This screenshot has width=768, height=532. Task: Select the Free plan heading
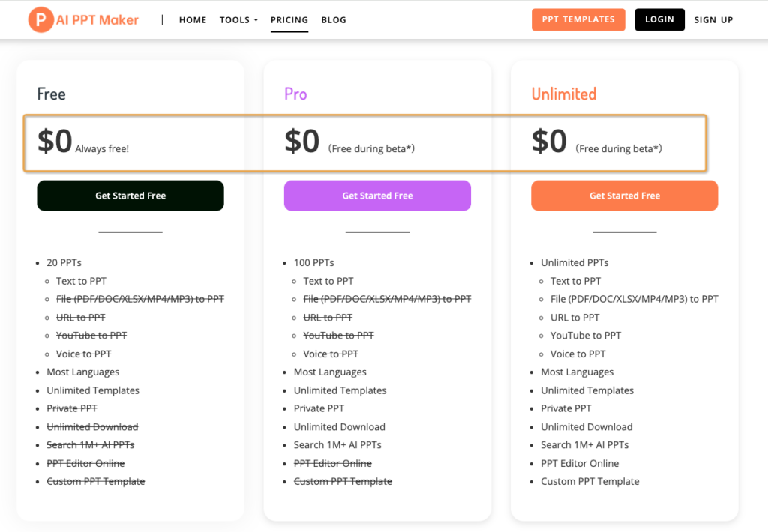coord(52,94)
